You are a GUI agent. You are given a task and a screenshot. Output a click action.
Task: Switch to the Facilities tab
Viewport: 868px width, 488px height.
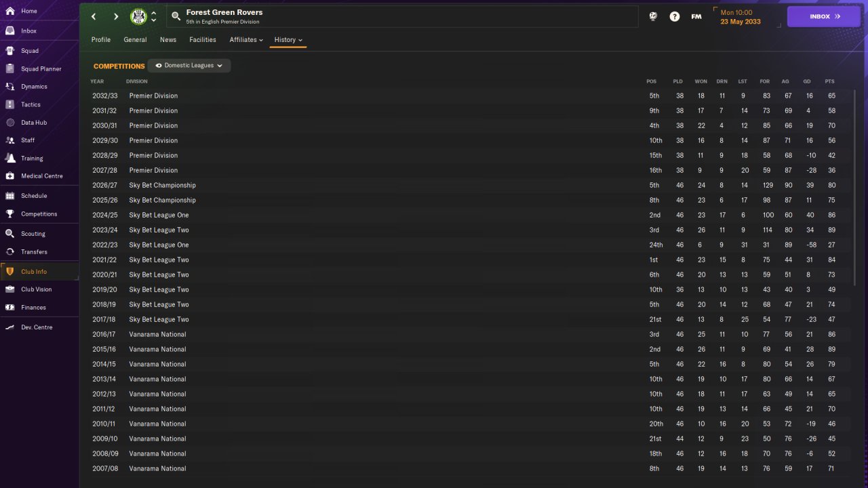203,40
